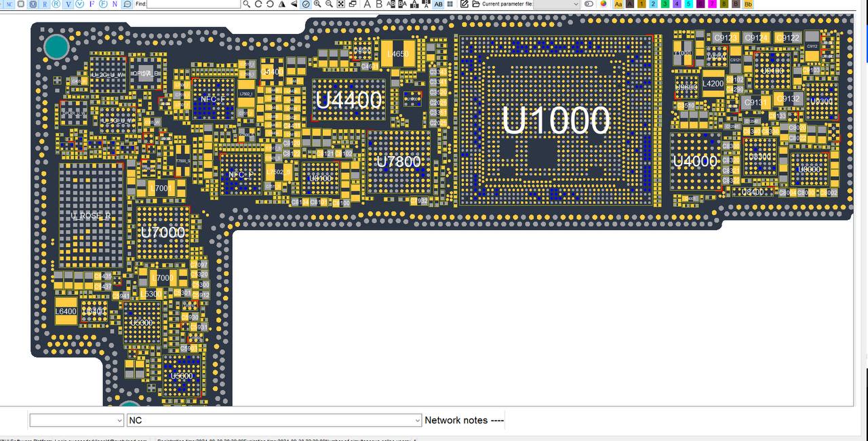This screenshot has width=868, height=441.
Task: Click the four-square grid layout icon
Action: [x=450, y=4]
